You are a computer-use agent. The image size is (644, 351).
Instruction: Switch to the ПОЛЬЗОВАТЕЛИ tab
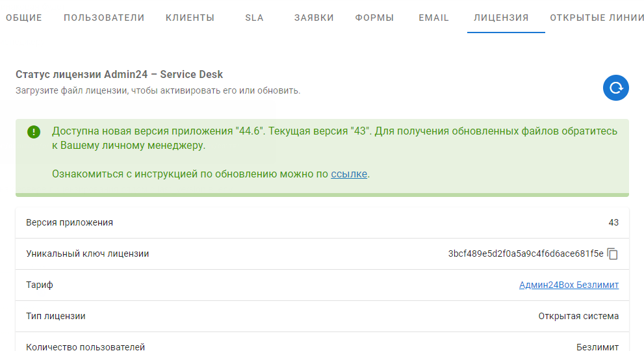pyautogui.click(x=104, y=18)
